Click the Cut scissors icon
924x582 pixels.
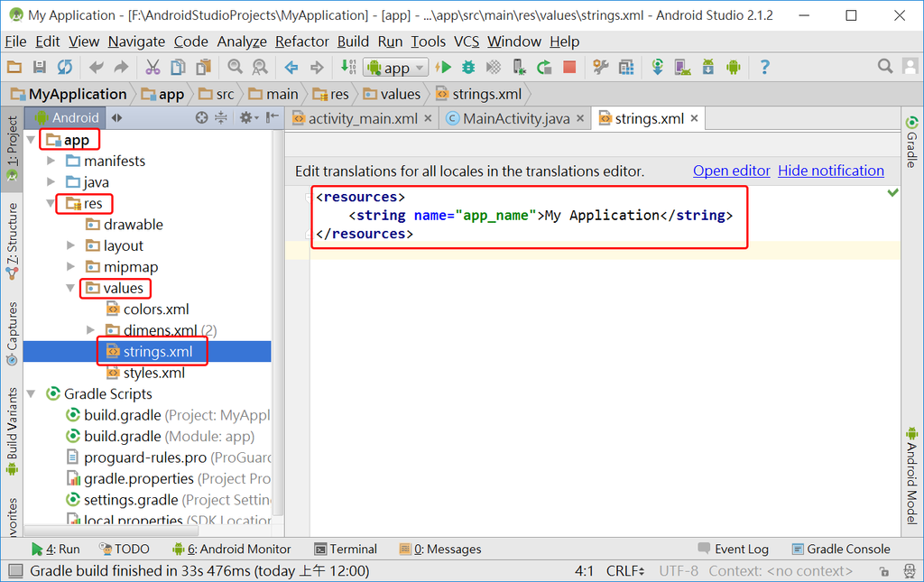(x=152, y=67)
